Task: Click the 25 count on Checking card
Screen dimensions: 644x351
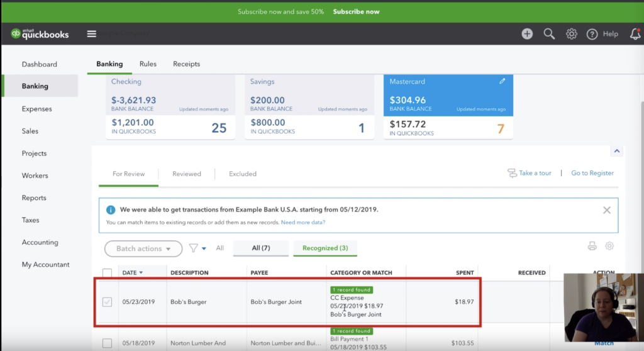Action: click(x=219, y=128)
